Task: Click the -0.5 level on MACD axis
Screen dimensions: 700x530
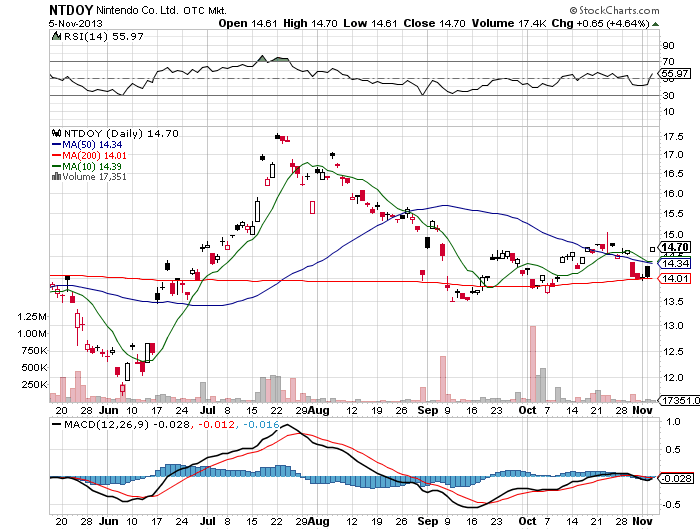Action: [671, 505]
